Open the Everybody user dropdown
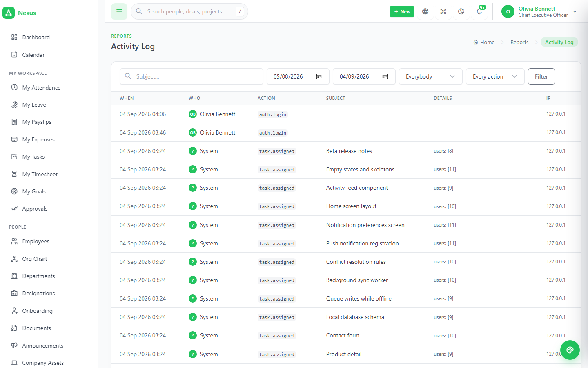Image resolution: width=588 pixels, height=368 pixels. coord(430,76)
